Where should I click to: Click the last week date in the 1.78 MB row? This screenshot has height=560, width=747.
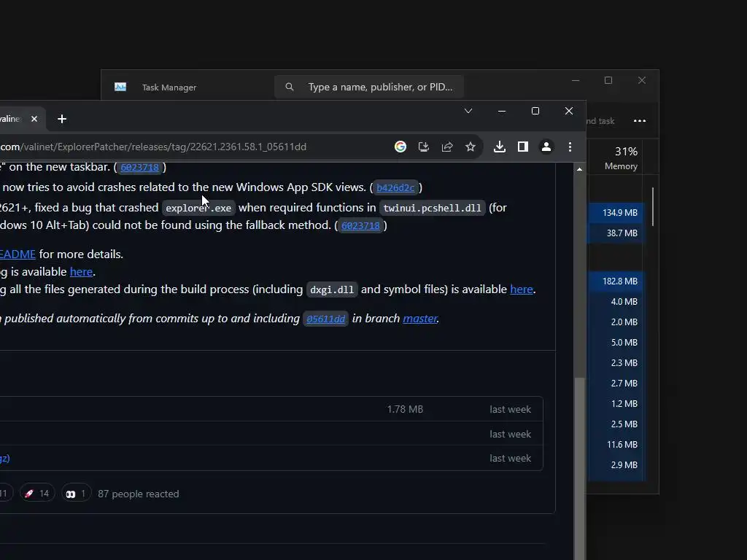510,410
